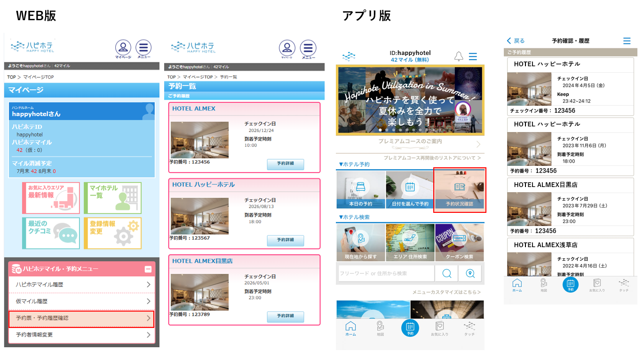Viewport: 644px width, 351px height.
Task: Click マイページTOP breadcrumb on 予約一覧 screen
Action: click(x=198, y=77)
